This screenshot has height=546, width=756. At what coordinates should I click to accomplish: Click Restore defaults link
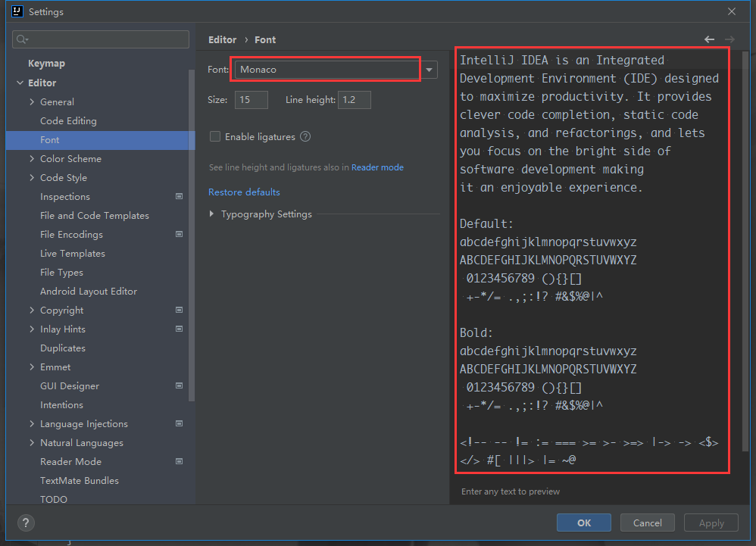point(244,192)
